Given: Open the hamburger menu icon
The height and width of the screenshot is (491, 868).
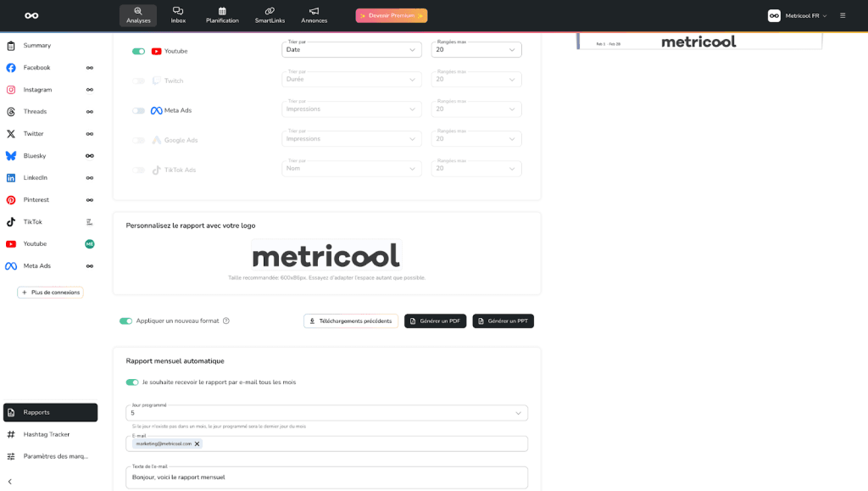Looking at the screenshot, I should coord(842,15).
